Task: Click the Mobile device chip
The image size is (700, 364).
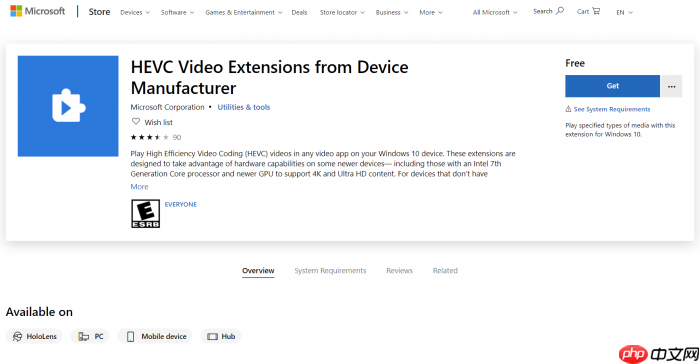Action: 155,336
